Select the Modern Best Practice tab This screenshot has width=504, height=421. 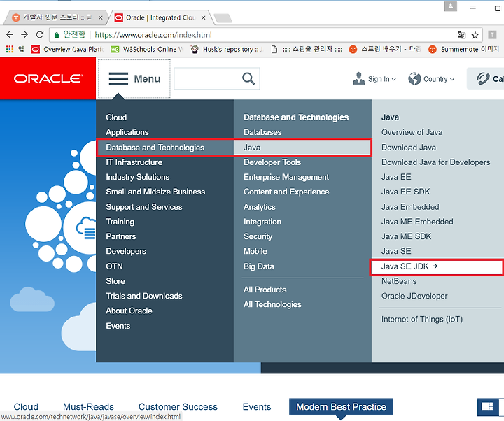point(341,406)
